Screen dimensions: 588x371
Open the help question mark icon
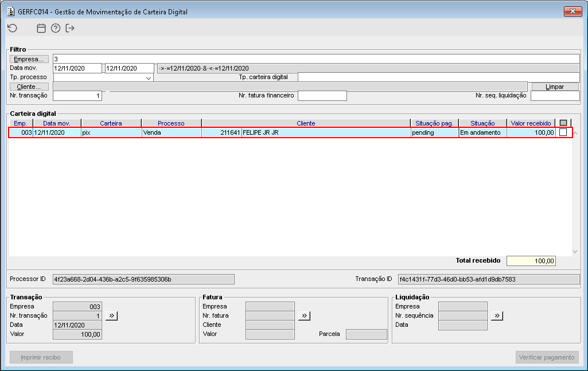point(56,28)
